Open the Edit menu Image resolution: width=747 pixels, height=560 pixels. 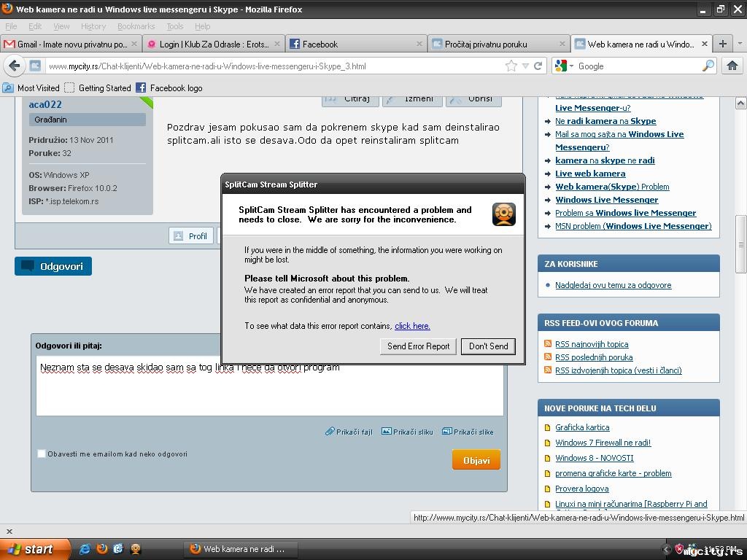[x=35, y=26]
